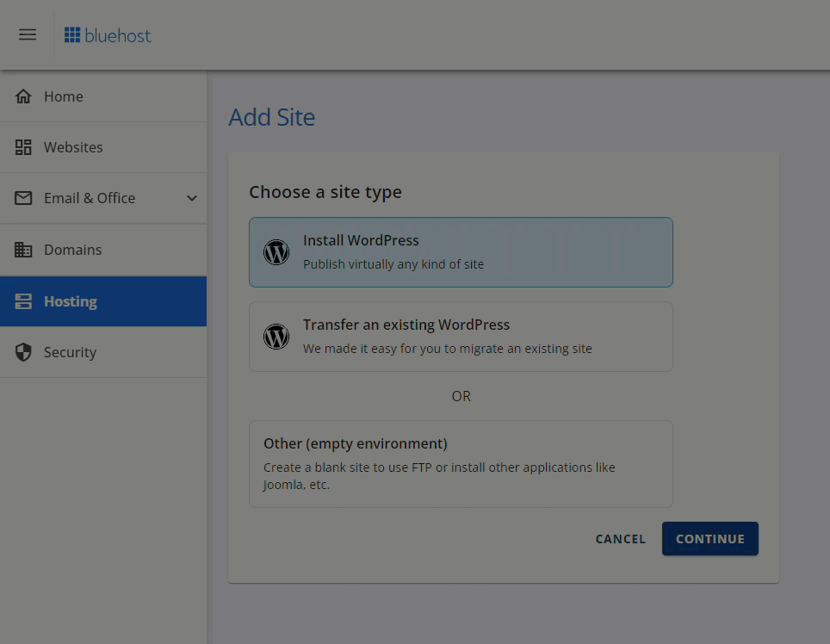Click the Home house icon
Screen dimensions: 830x644
[23, 96]
